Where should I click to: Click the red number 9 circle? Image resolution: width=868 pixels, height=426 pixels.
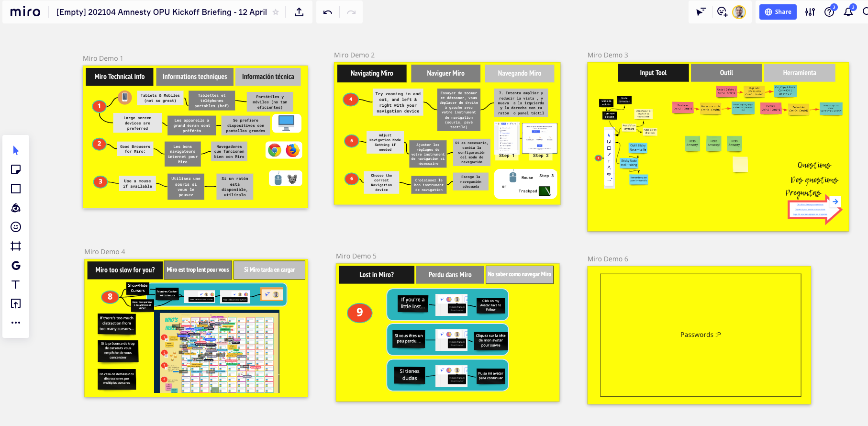click(359, 313)
